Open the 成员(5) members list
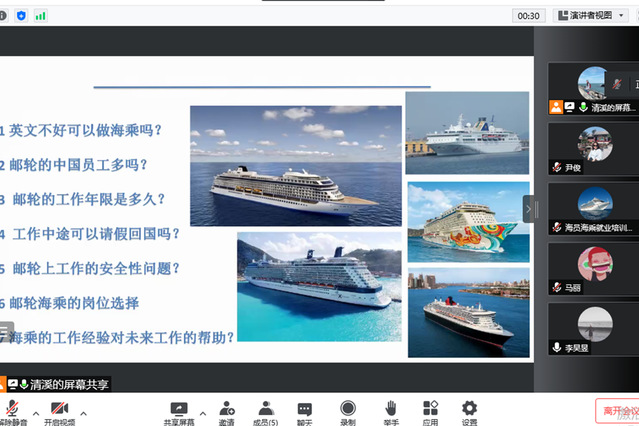Screen dimensions: 639x426 [x=266, y=410]
